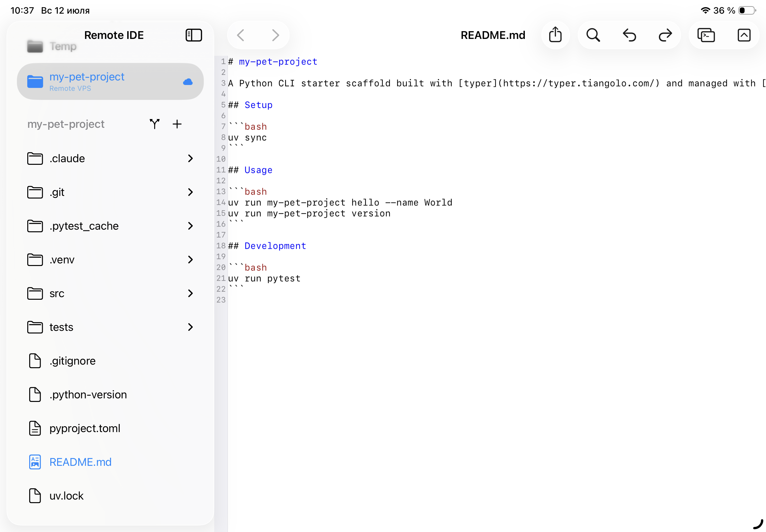This screenshot has width=766, height=532.
Task: Click the my-pet-project section header
Action: point(66,124)
